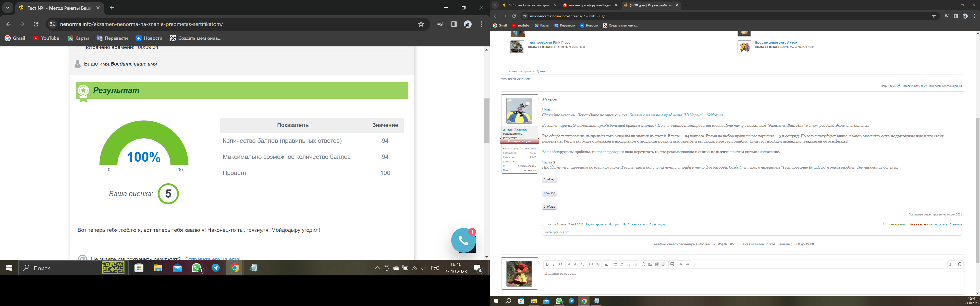
Task: Open smilies panel in reply editor
Action: (644, 264)
